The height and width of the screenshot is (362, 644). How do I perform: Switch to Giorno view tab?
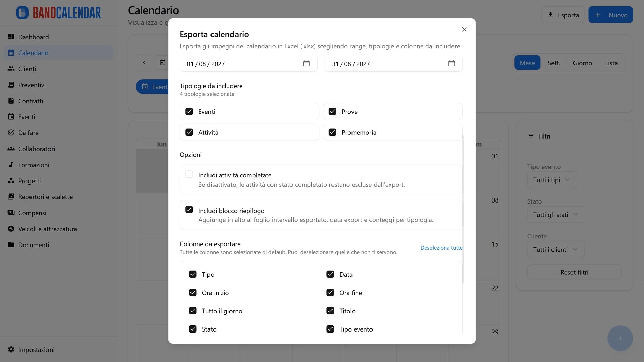click(582, 63)
